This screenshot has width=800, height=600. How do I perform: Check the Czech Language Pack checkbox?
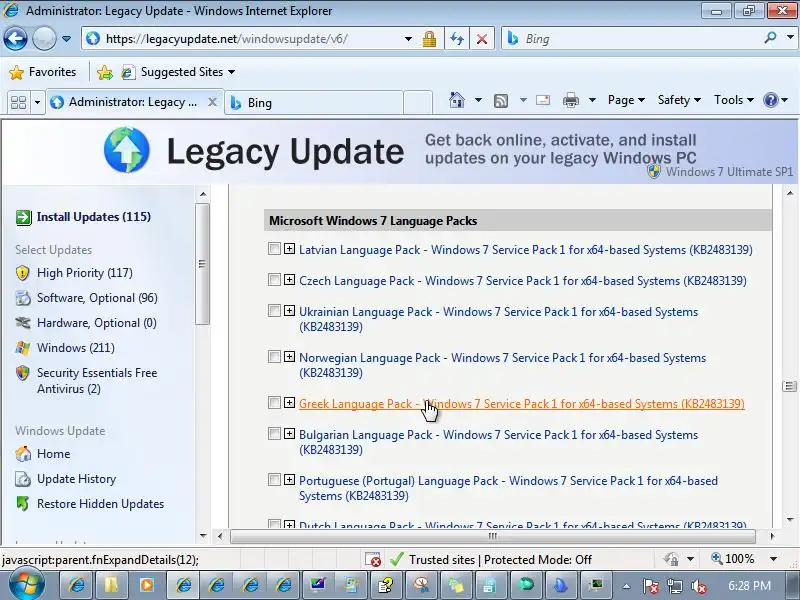coord(274,280)
